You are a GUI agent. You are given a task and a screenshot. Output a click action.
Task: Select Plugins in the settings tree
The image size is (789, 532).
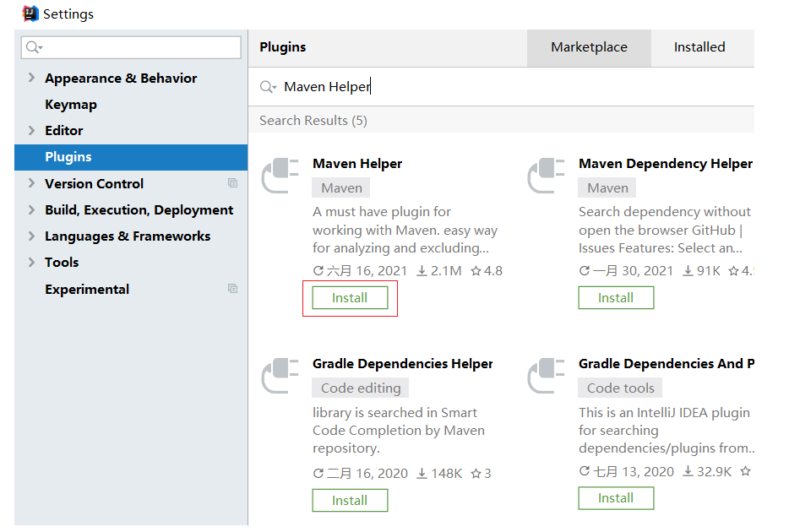[x=131, y=157]
